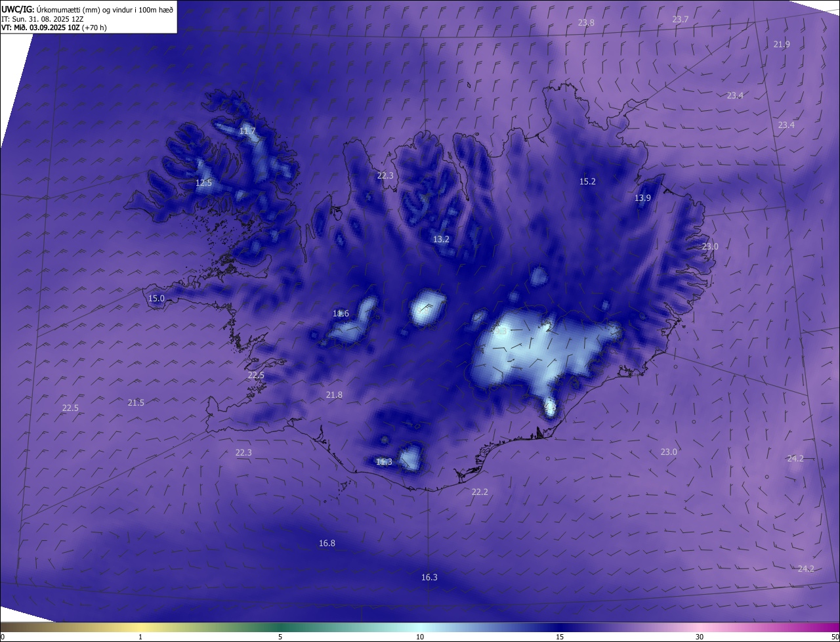Pick the 22.2 value label
The image size is (840, 642).
(480, 492)
